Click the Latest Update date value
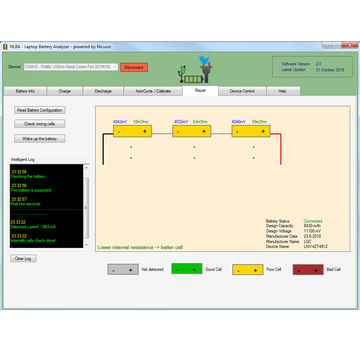This screenshot has width=360, height=360. click(x=330, y=70)
